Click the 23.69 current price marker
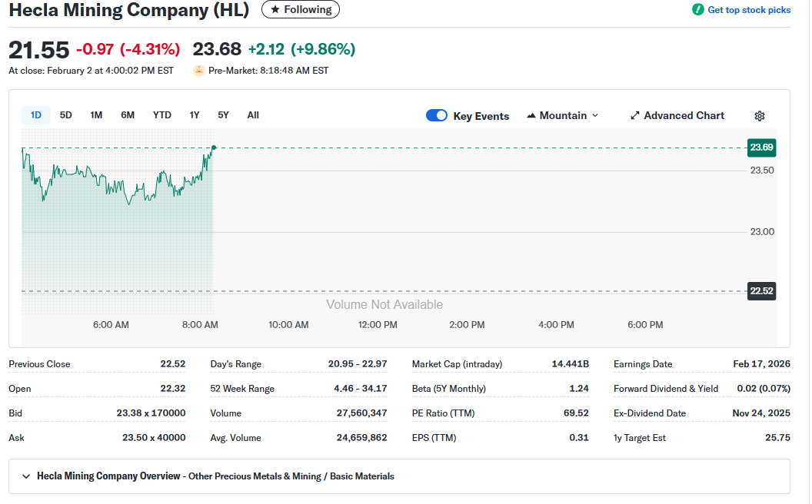The height and width of the screenshot is (504, 812). (761, 148)
